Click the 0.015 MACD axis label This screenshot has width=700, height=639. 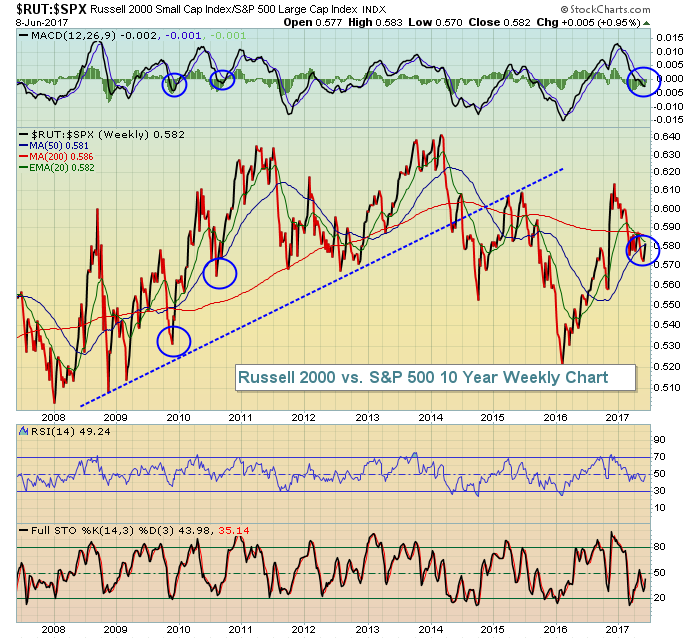click(670, 38)
